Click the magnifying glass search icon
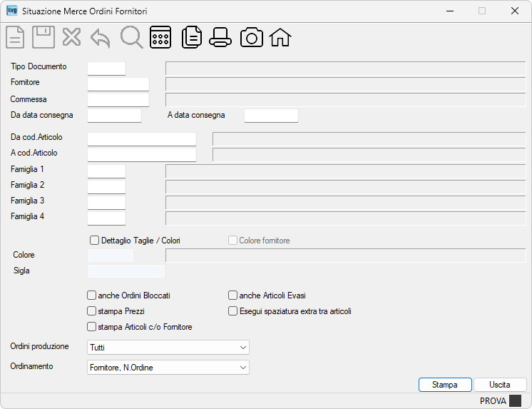This screenshot has height=409, width=532. [132, 37]
